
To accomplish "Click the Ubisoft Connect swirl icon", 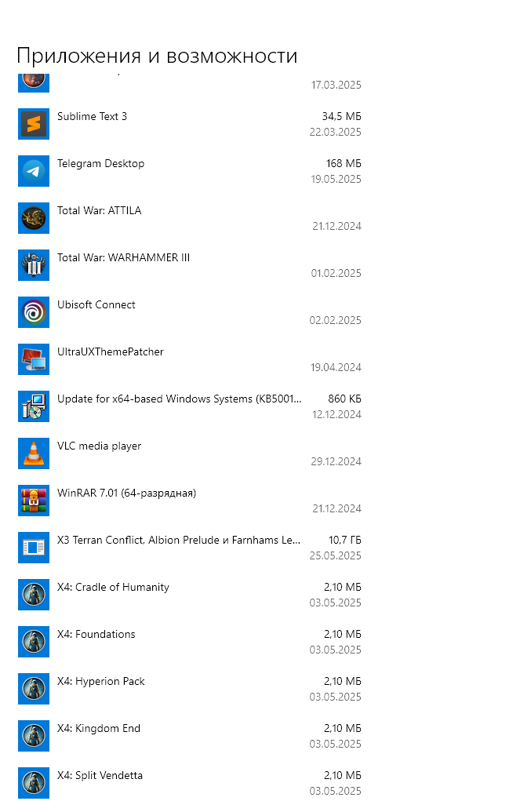I will (34, 312).
